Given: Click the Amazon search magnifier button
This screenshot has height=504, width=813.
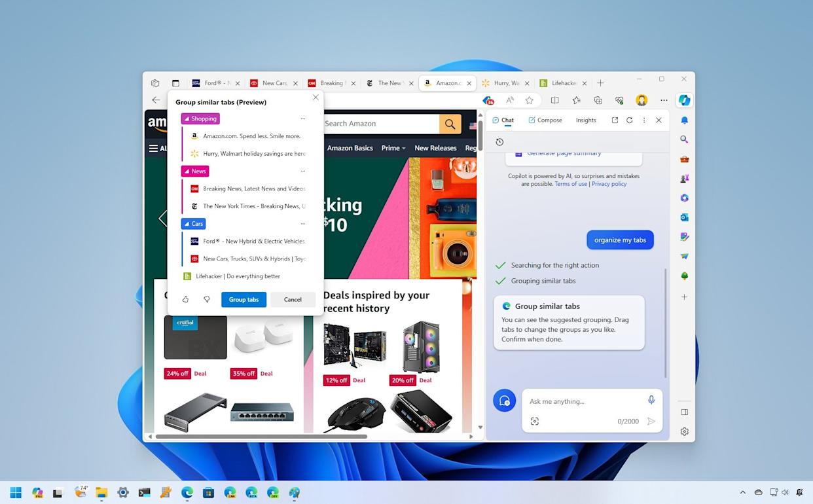Looking at the screenshot, I should [450, 124].
